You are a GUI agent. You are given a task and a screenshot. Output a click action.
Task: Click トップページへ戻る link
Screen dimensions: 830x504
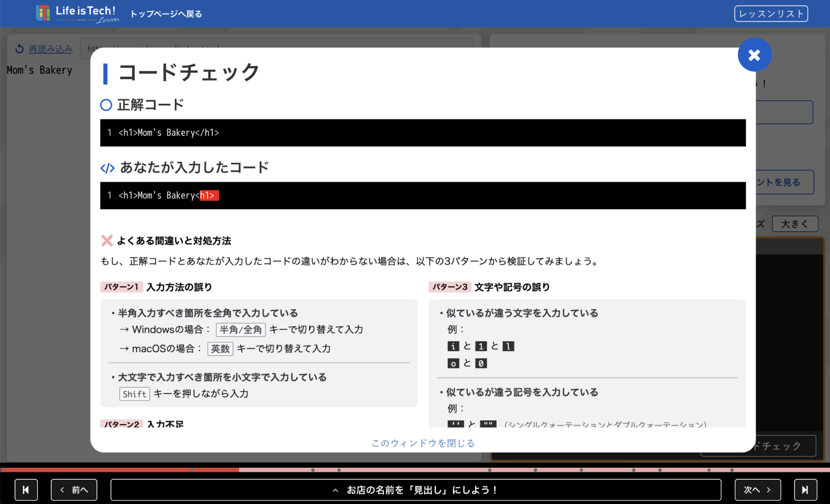tap(166, 14)
